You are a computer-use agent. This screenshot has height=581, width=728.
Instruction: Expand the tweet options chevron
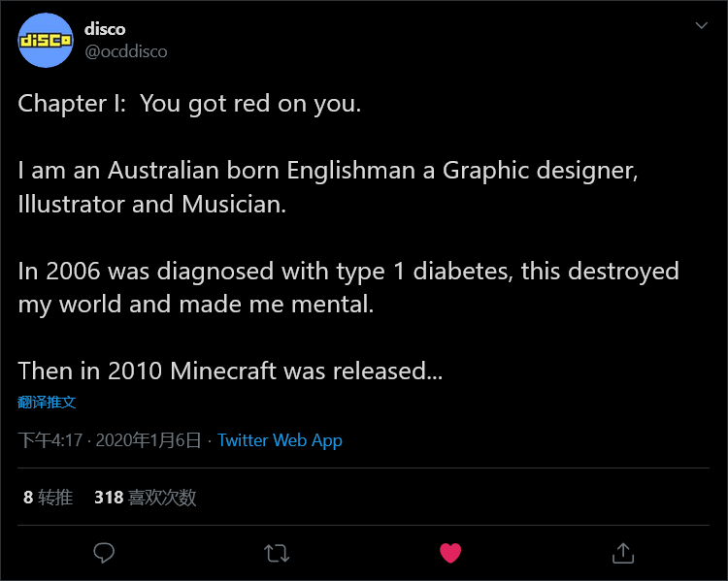click(x=701, y=26)
